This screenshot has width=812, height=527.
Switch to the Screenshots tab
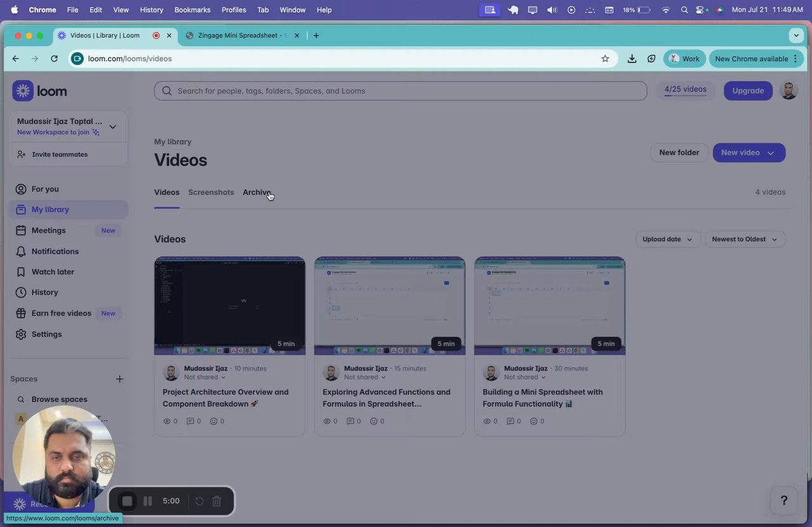coord(211,192)
